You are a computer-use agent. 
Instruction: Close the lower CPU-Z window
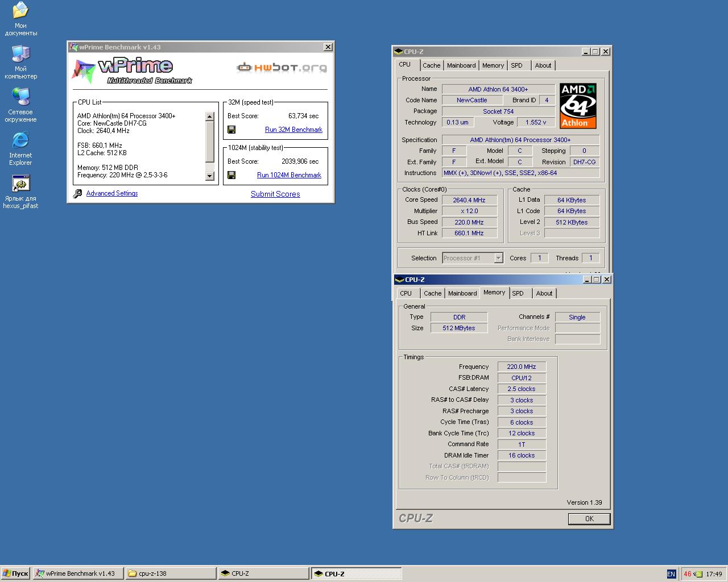(607, 280)
